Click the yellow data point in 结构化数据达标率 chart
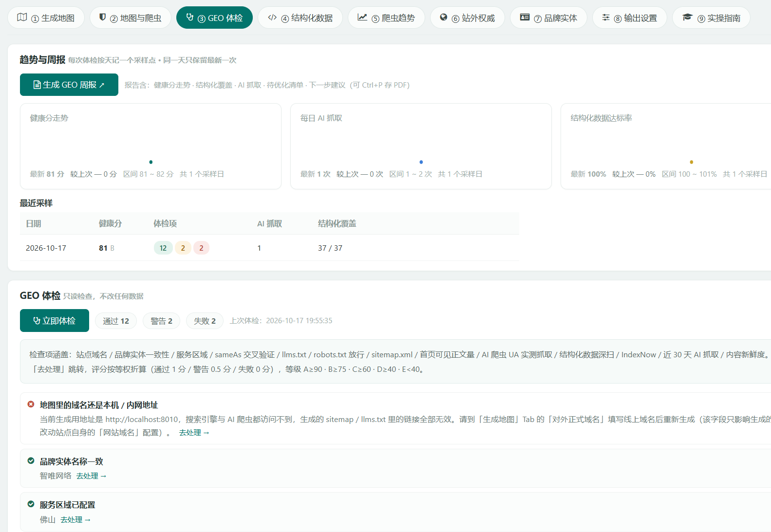Screen dimensions: 771x532 pyautogui.click(x=692, y=162)
